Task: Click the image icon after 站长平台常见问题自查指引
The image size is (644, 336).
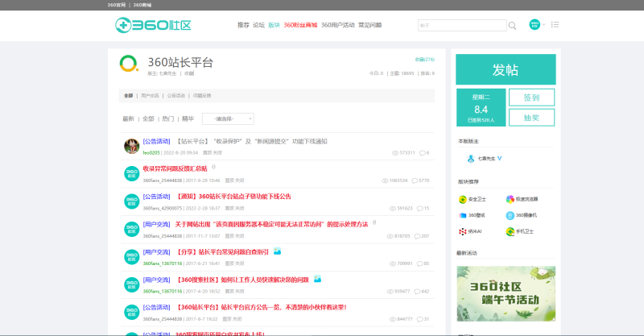Action: click(x=277, y=251)
